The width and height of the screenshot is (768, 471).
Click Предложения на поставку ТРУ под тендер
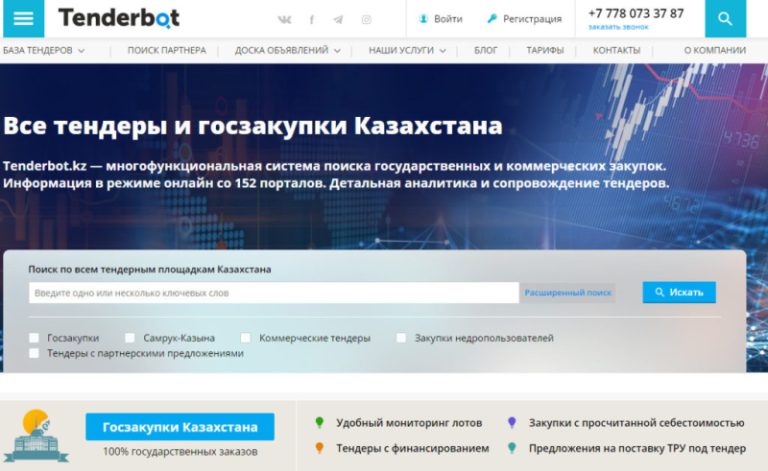pyautogui.click(x=637, y=448)
